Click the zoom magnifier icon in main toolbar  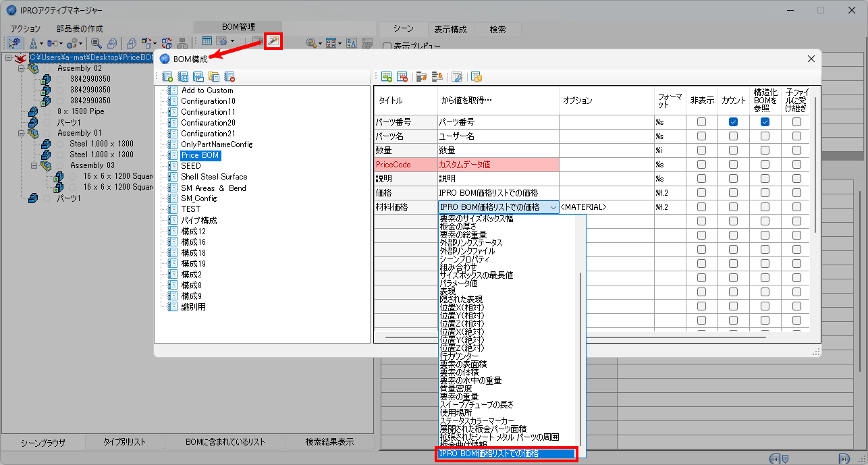coord(97,43)
